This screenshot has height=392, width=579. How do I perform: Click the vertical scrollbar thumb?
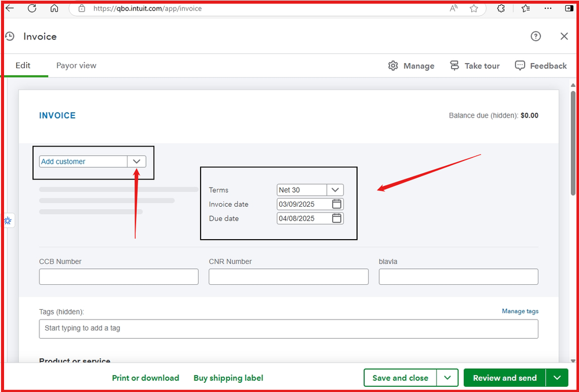[573, 143]
